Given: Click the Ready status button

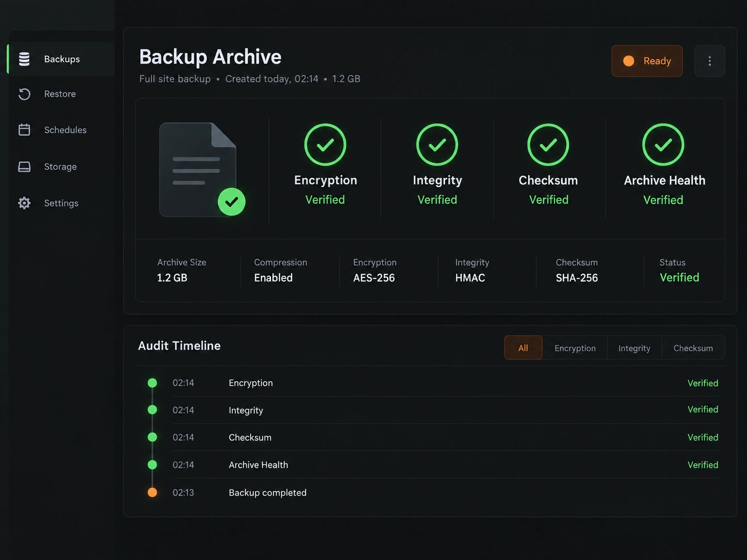Looking at the screenshot, I should click(x=647, y=61).
